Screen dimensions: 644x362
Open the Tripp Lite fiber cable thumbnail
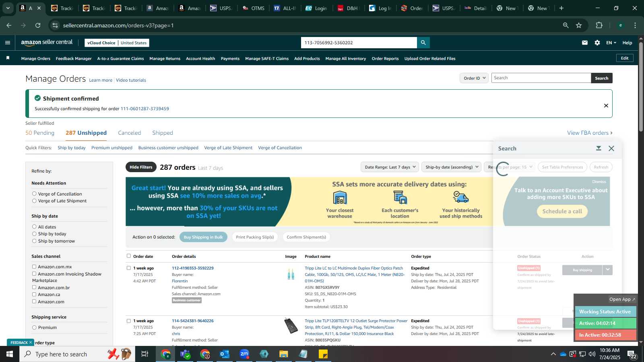[x=291, y=274]
